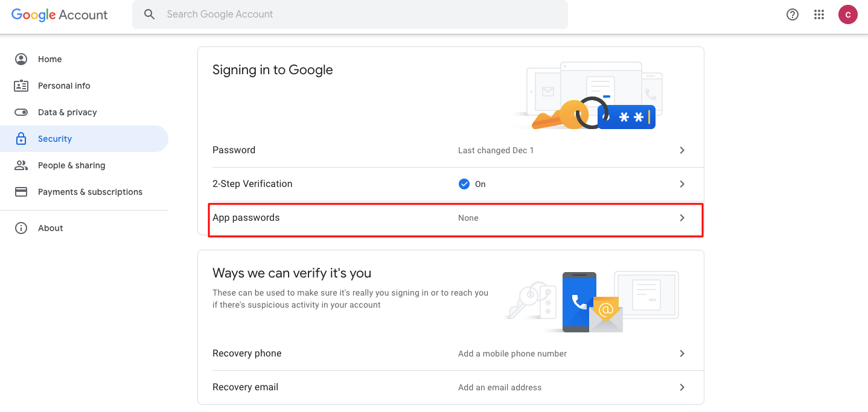Image resolution: width=868 pixels, height=412 pixels.
Task: Click the search magnifier icon
Action: [x=149, y=14]
